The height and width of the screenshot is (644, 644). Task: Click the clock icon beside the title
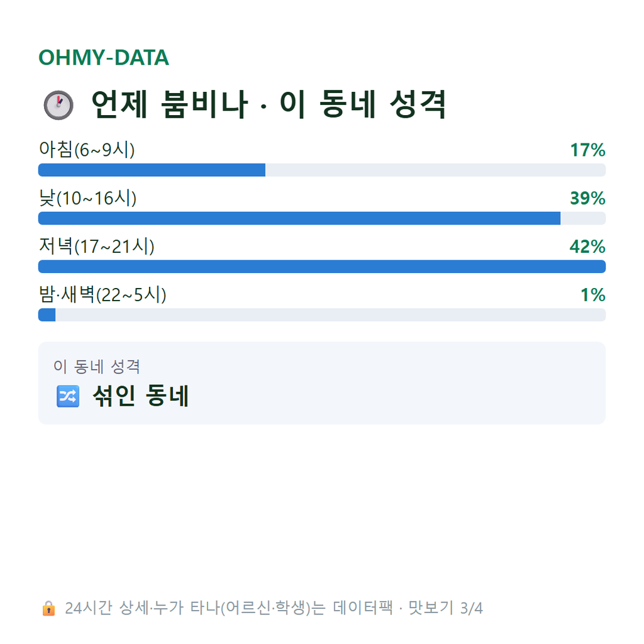pyautogui.click(x=58, y=105)
